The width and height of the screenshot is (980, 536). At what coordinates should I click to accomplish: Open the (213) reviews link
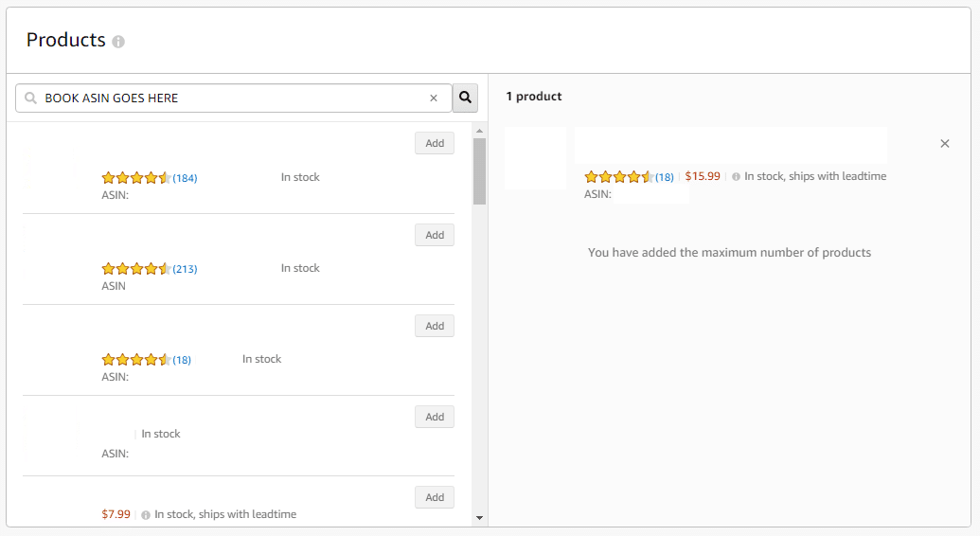[185, 269]
